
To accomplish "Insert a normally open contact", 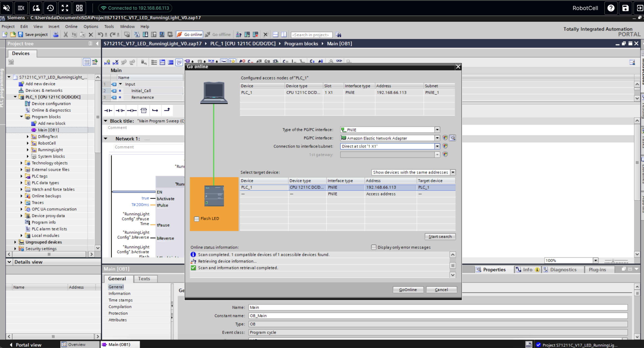I will click(108, 110).
